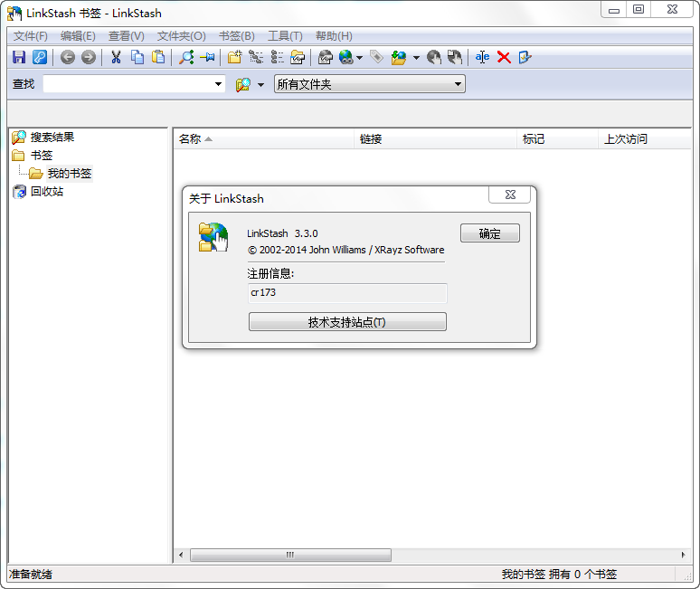The width and height of the screenshot is (700, 589).
Task: Click the double hand globe icon
Action: [455, 57]
